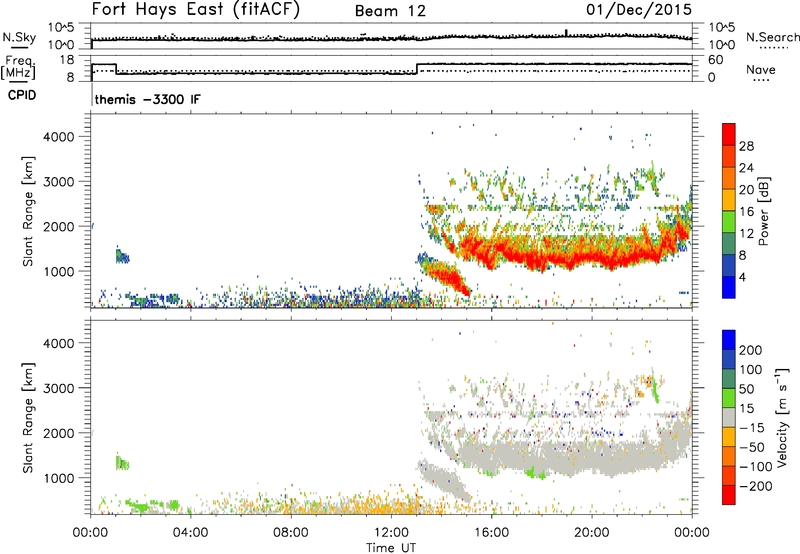Click the "60" Nave axis value
The image size is (800, 554).
716,60
